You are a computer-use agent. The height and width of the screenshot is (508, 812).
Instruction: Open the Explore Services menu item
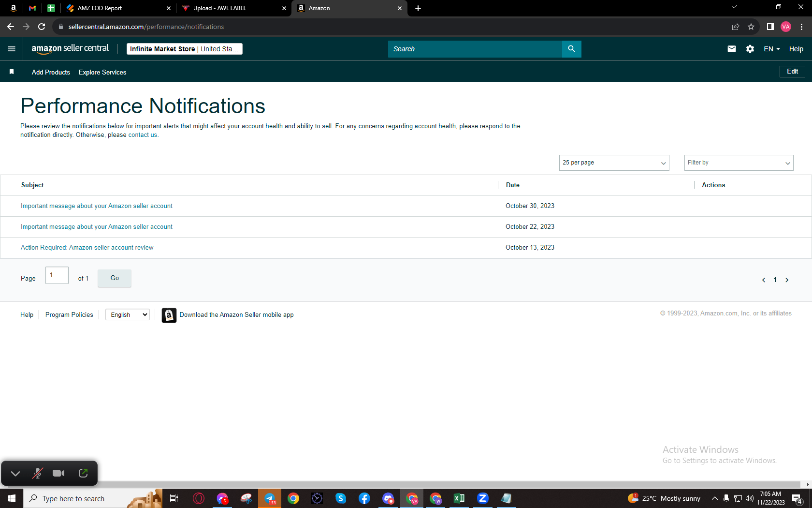(x=102, y=72)
